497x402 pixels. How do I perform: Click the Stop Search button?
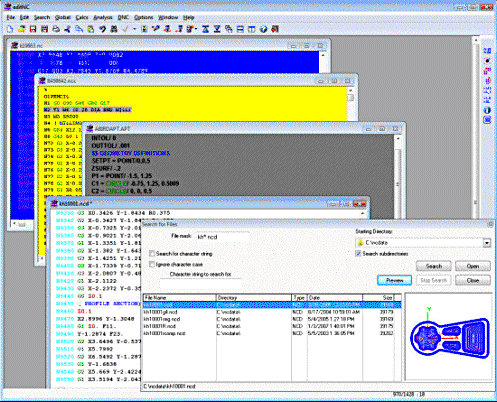click(x=434, y=280)
